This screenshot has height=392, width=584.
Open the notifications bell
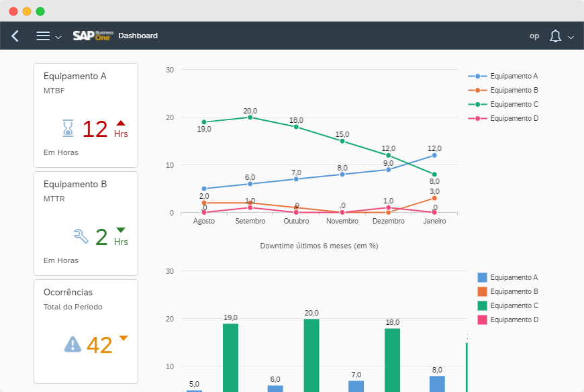point(555,36)
